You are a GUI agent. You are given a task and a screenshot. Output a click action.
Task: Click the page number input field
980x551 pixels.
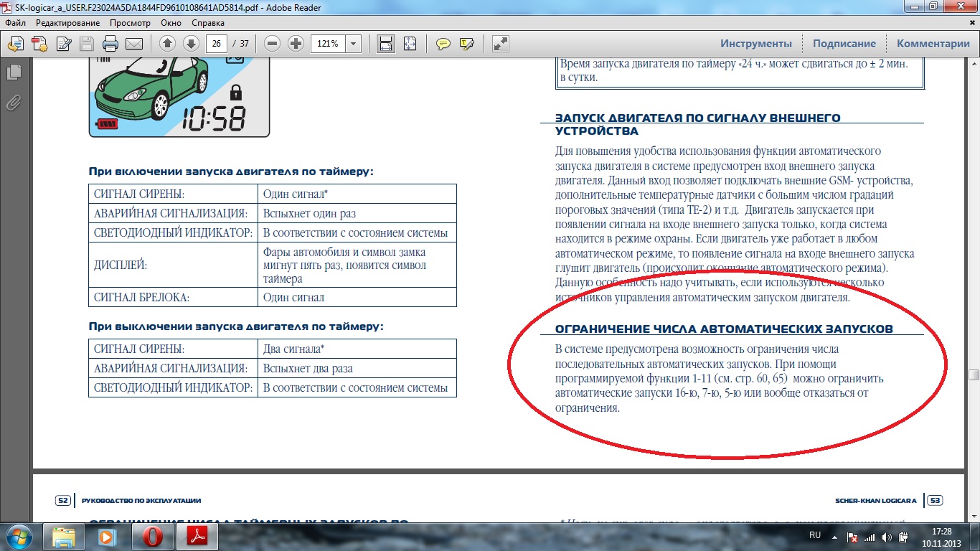216,44
